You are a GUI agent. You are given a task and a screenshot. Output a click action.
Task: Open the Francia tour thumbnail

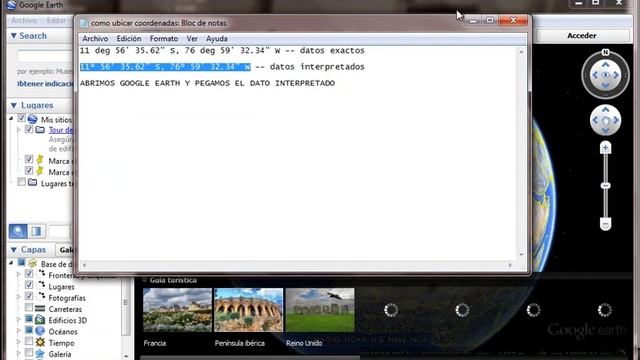(177, 310)
